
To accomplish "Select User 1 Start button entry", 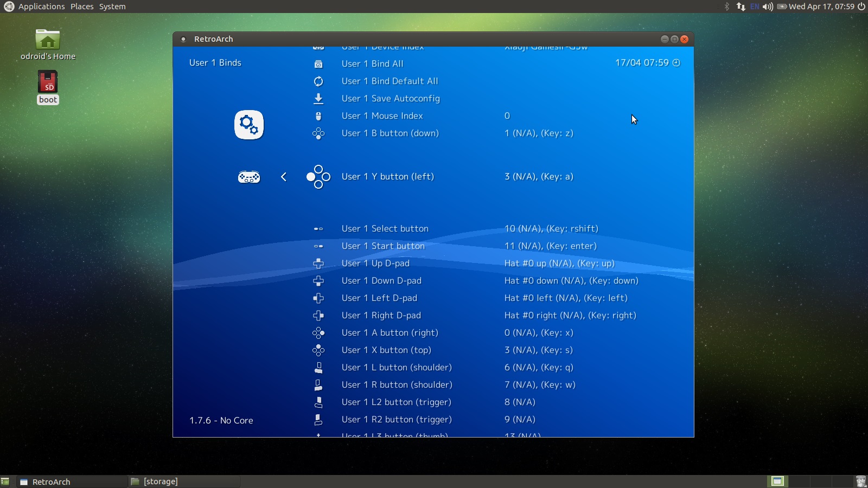I will click(383, 246).
